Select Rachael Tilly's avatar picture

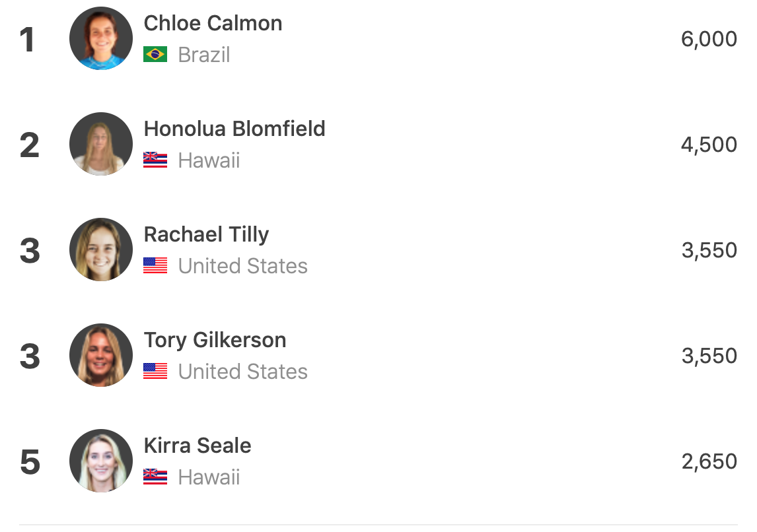[x=101, y=249]
